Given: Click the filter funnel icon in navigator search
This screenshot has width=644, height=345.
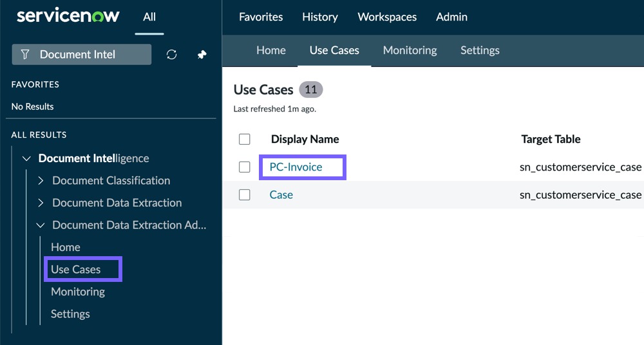Looking at the screenshot, I should tap(25, 54).
